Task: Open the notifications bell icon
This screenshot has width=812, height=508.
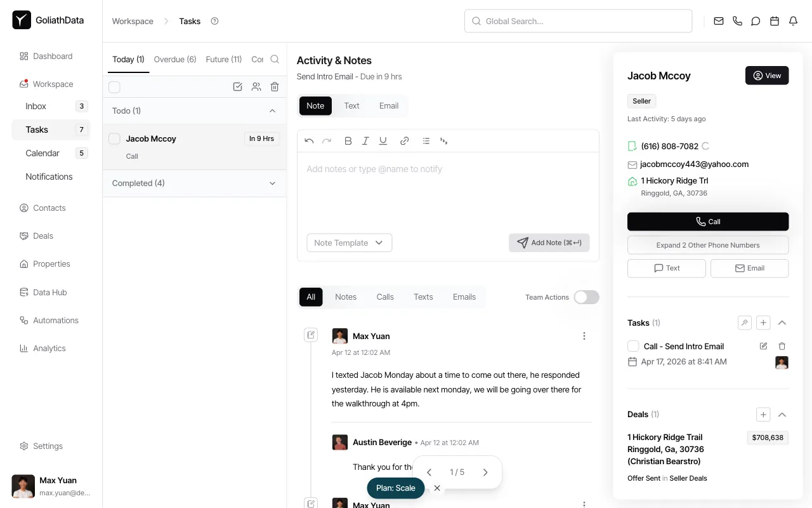Action: [793, 20]
